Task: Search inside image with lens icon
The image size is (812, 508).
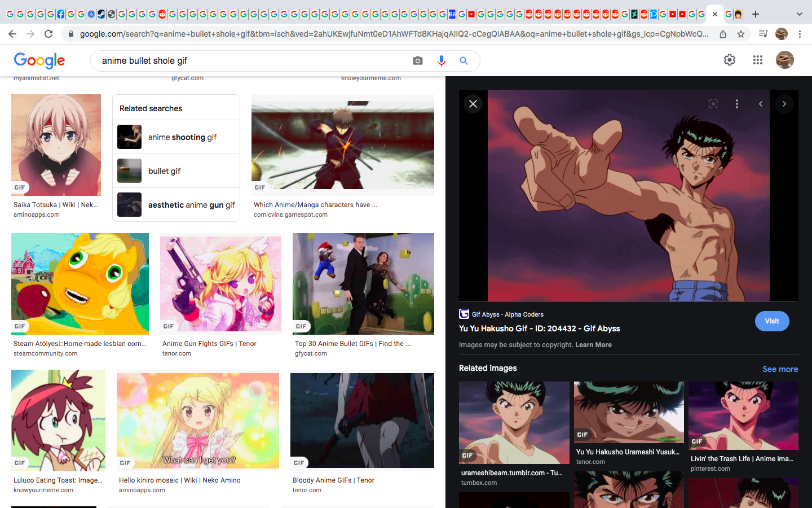Action: click(713, 104)
